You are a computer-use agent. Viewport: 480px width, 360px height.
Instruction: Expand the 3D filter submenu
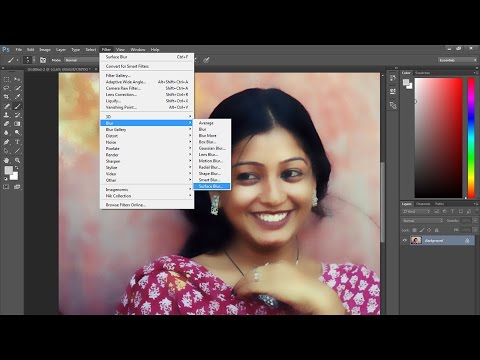[147, 117]
